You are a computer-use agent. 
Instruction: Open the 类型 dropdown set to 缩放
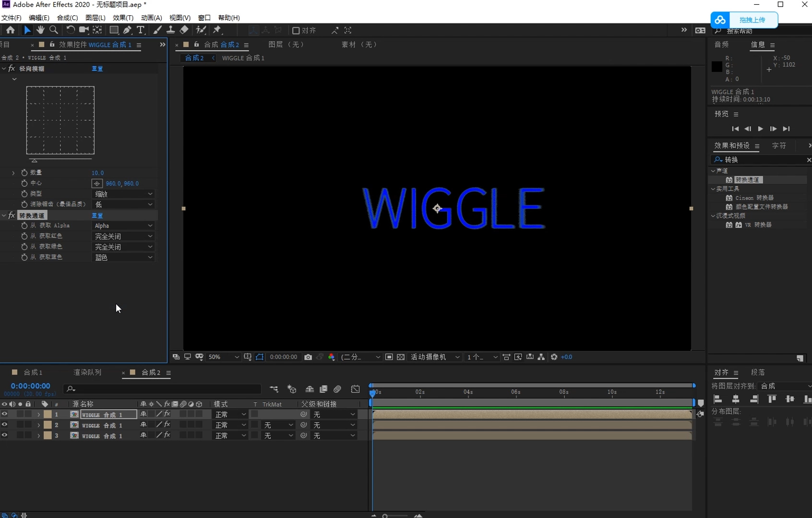123,194
